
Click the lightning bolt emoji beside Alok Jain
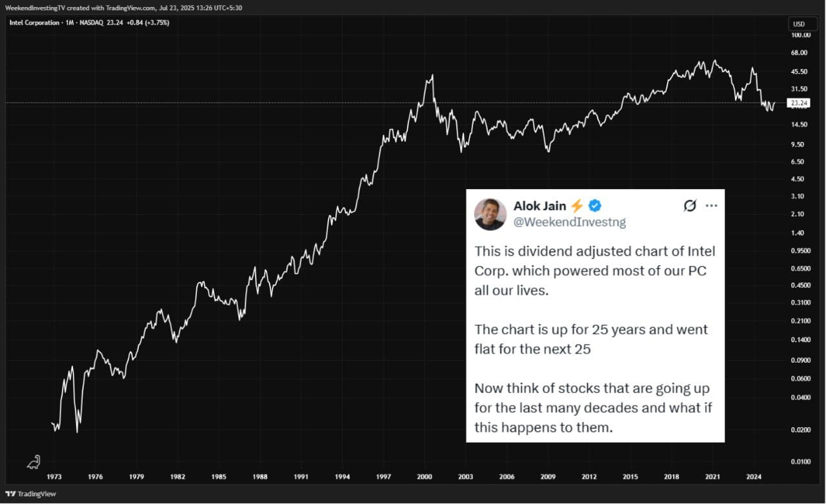coord(577,206)
